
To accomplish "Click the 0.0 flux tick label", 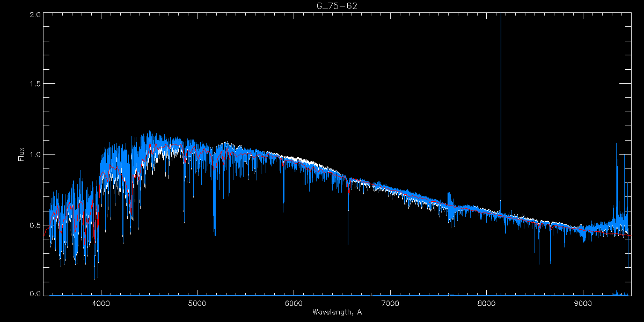I will (34, 294).
